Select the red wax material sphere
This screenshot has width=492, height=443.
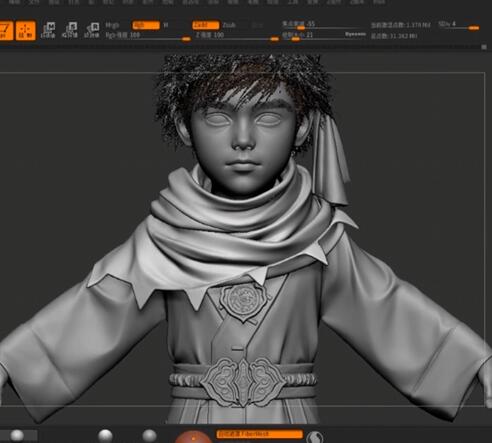193,437
